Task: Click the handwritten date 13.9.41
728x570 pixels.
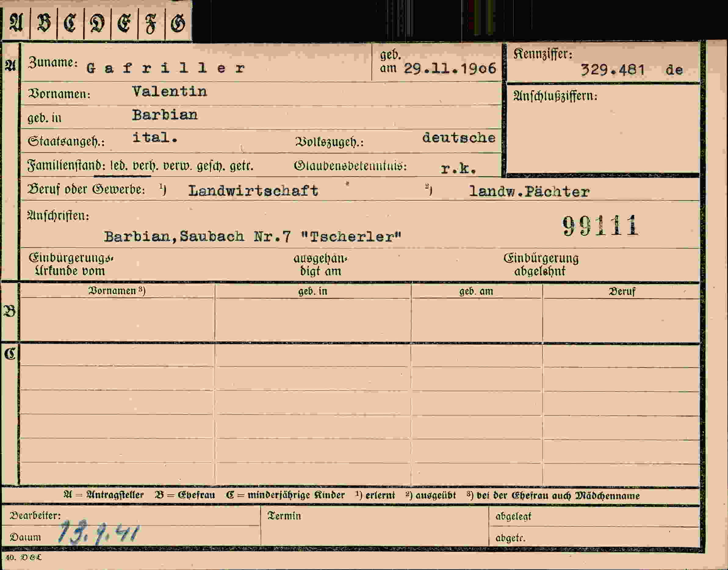Action: [99, 531]
